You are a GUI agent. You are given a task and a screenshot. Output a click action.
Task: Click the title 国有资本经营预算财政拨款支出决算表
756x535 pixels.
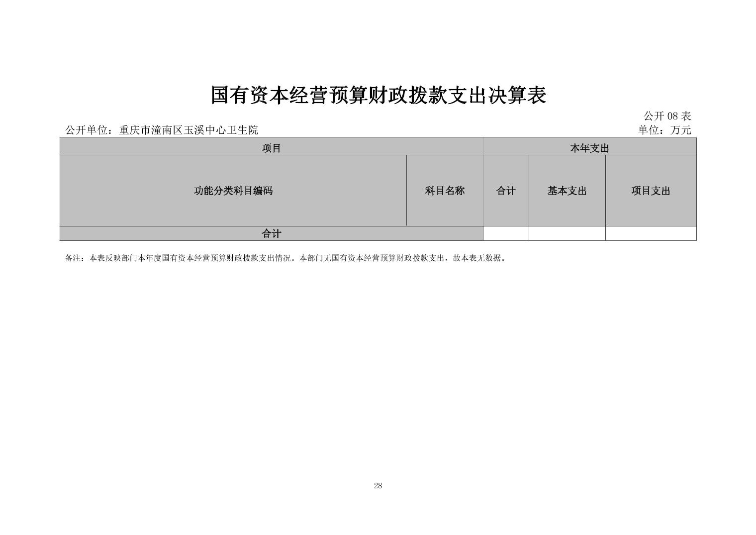378,96
